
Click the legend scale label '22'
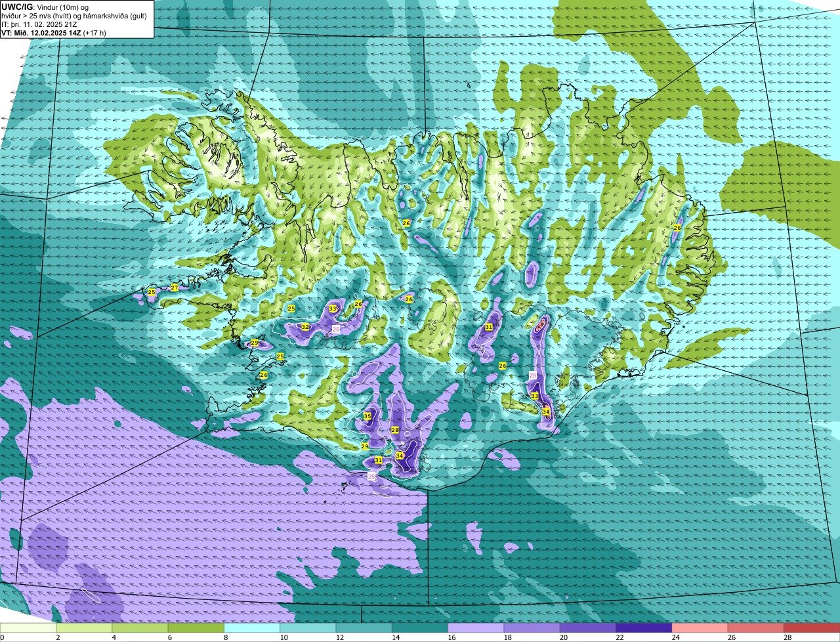619,637
